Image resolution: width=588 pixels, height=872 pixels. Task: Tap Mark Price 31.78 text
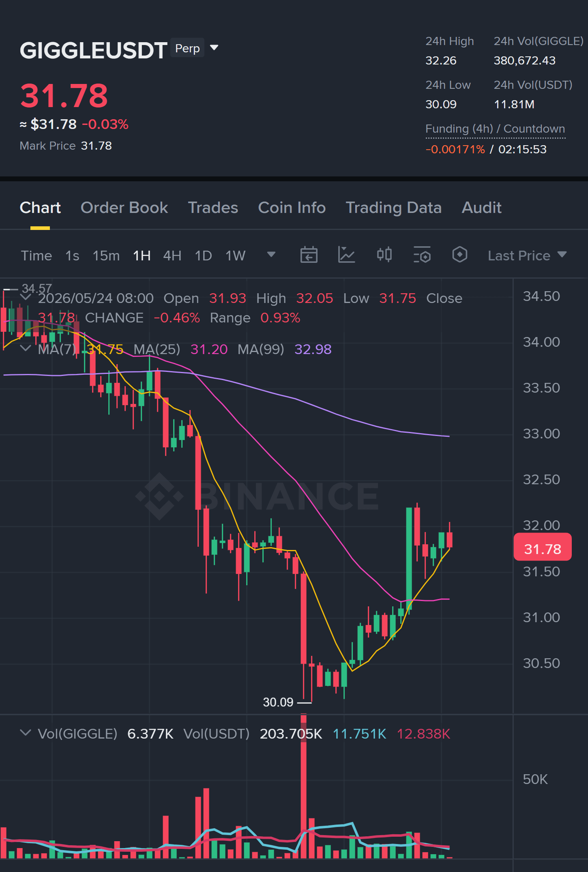point(66,146)
